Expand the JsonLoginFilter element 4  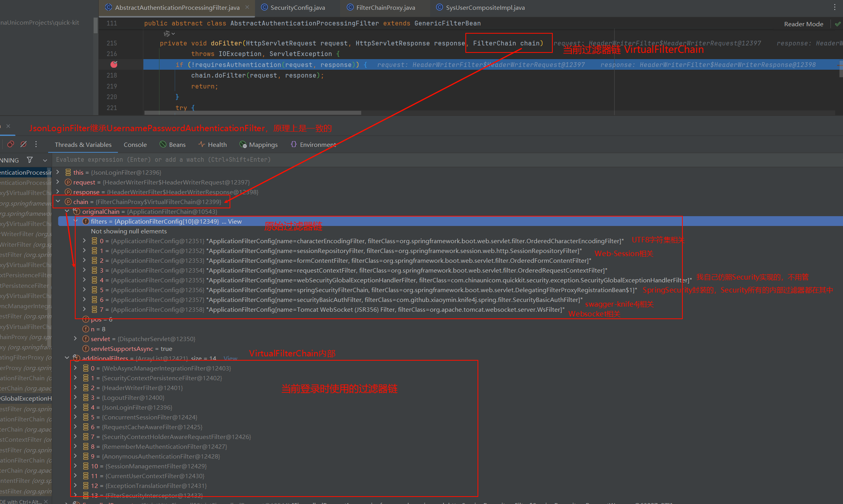[76, 407]
